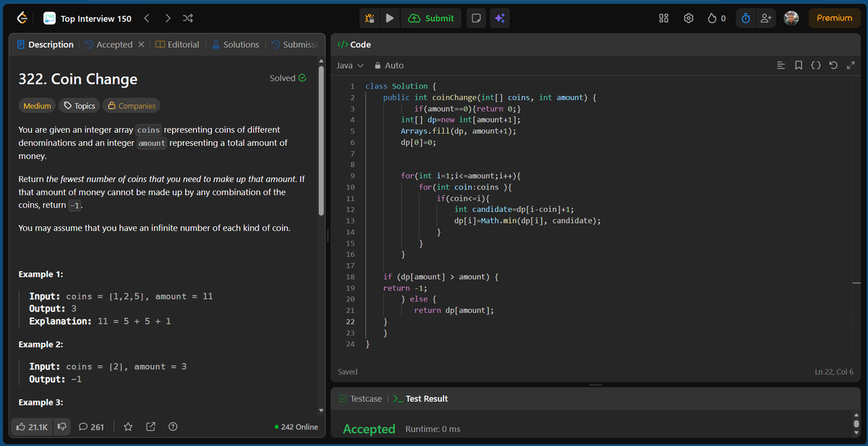
Task: Start the debugger with the bug icon
Action: click(369, 18)
